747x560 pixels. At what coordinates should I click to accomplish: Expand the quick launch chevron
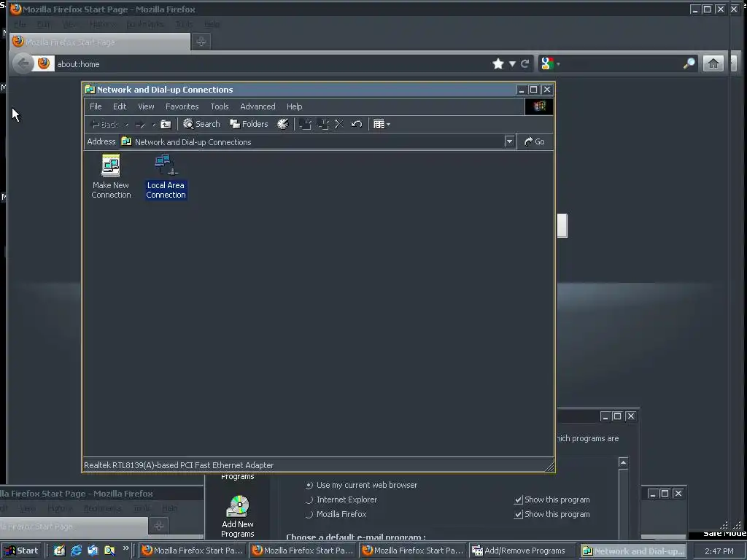[x=125, y=548]
